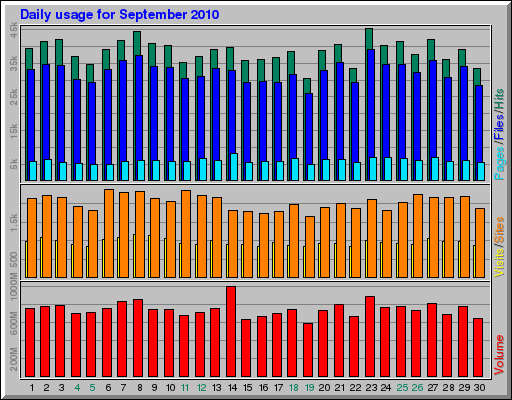Click the '600M' axis label
Viewport: 512px width, 400px height.
click(x=14, y=324)
